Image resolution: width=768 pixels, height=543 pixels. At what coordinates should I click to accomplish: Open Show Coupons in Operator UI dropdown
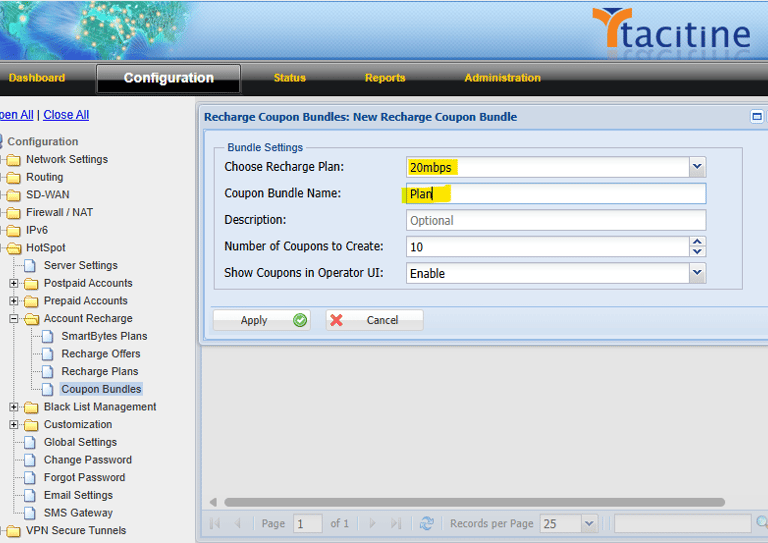point(697,273)
